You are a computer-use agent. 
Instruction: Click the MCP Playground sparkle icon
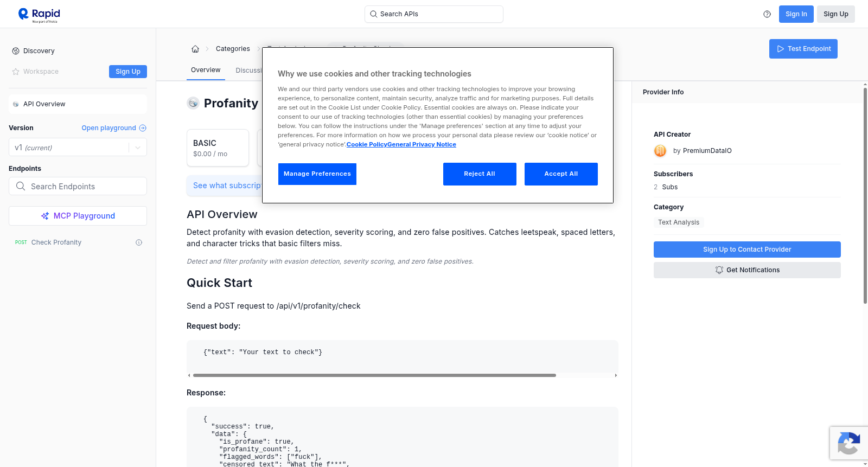(45, 216)
